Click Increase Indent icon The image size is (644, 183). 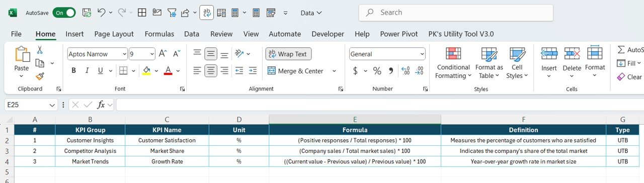click(x=253, y=70)
